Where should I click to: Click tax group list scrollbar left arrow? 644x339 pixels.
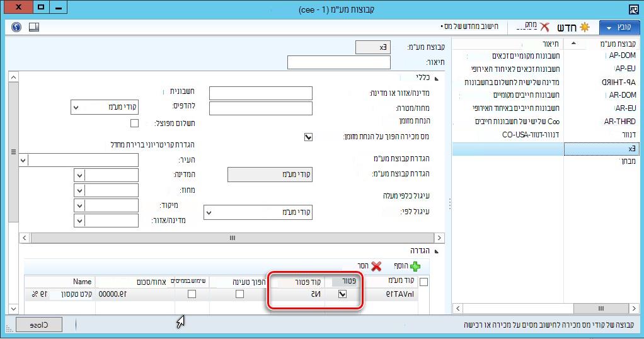[x=458, y=308]
